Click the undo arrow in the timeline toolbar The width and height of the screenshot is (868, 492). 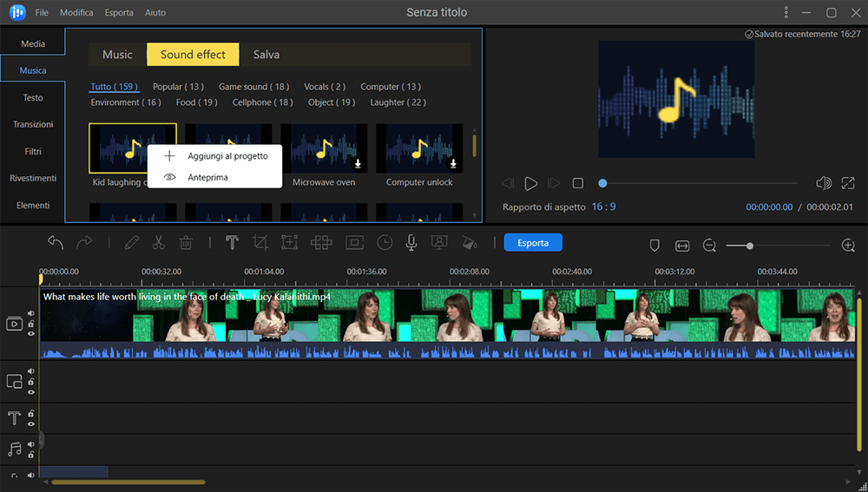pos(56,243)
